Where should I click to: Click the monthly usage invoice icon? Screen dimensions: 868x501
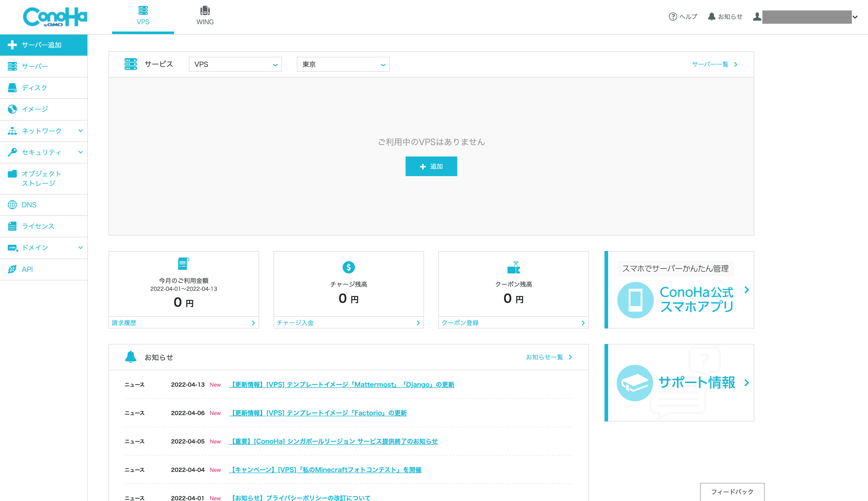pyautogui.click(x=183, y=264)
